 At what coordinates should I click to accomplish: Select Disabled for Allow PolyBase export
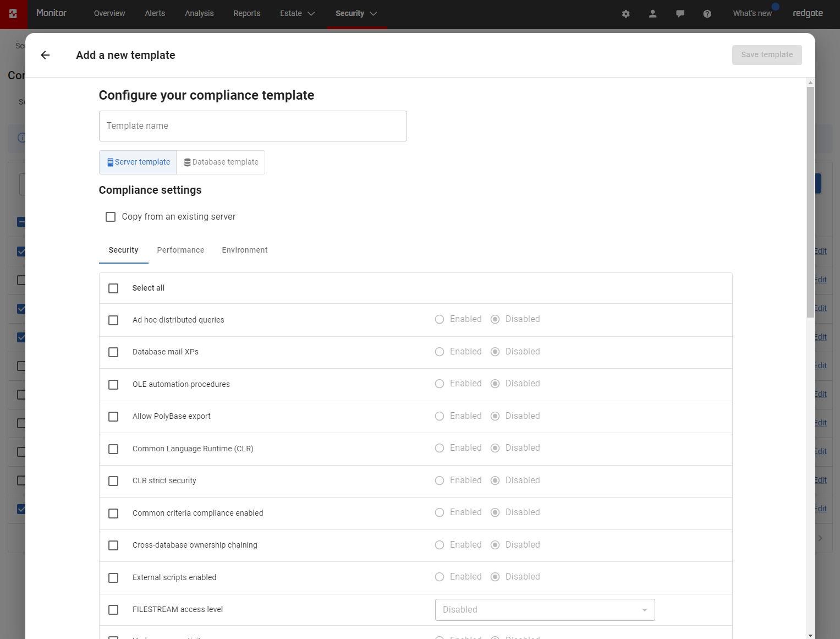tap(495, 416)
